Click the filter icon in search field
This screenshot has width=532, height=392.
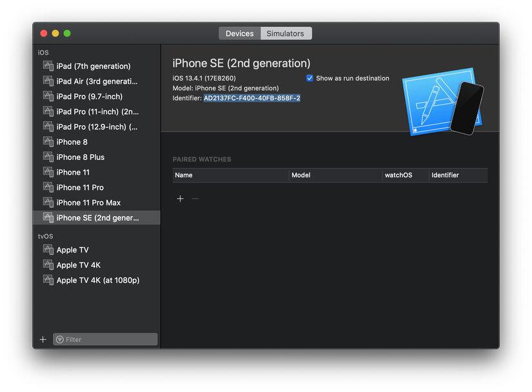tap(60, 339)
